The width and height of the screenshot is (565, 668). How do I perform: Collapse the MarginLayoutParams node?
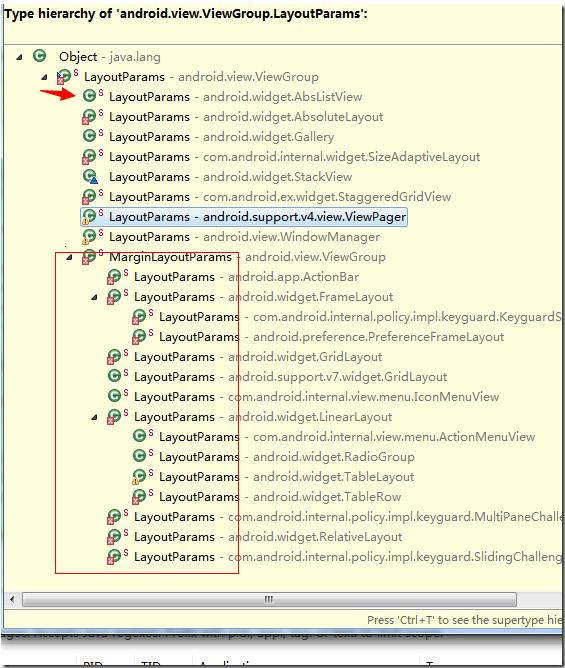(x=69, y=257)
